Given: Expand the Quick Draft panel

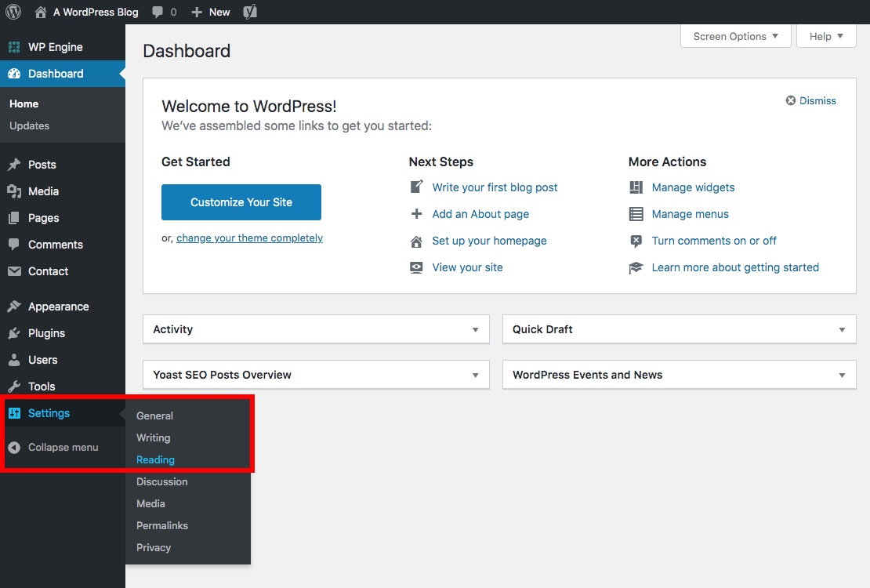Looking at the screenshot, I should (x=842, y=329).
